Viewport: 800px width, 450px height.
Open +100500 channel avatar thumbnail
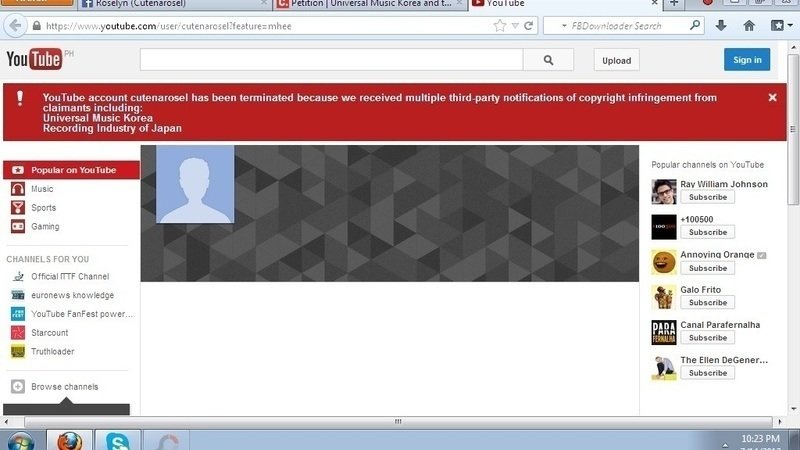click(x=664, y=227)
